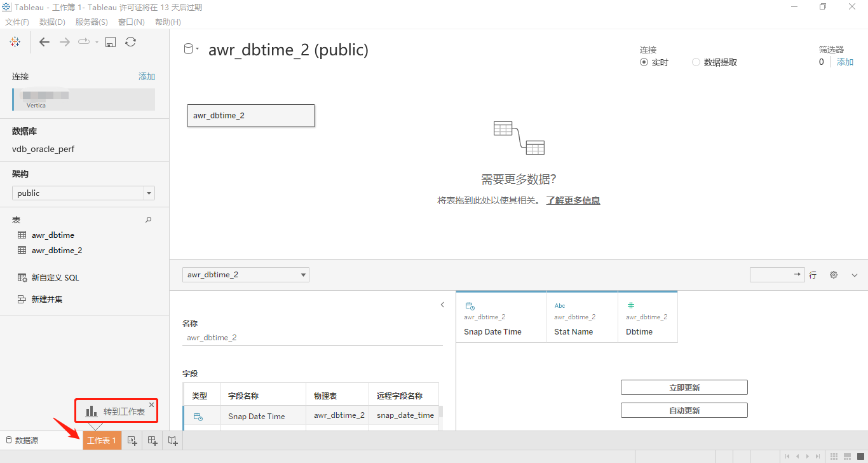Select the awr_dbtime table in list

pyautogui.click(x=53, y=235)
